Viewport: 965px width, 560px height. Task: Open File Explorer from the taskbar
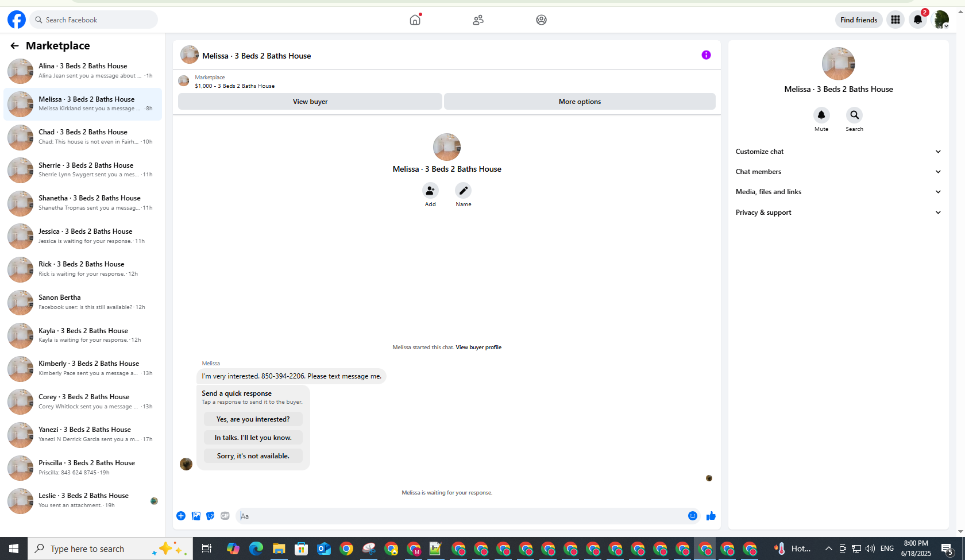pyautogui.click(x=279, y=549)
